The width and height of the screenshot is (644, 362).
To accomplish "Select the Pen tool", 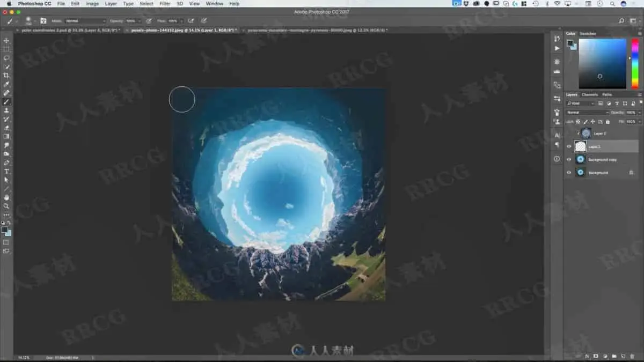I will point(6,162).
